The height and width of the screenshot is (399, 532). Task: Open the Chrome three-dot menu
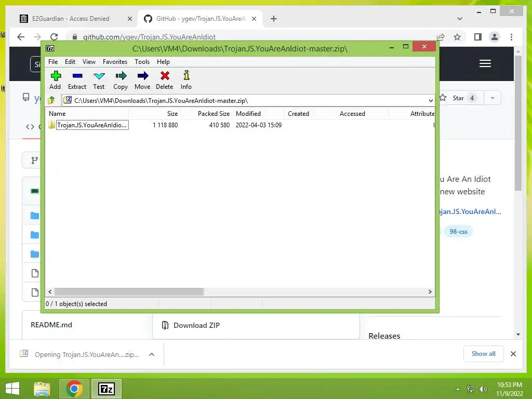pyautogui.click(x=511, y=37)
